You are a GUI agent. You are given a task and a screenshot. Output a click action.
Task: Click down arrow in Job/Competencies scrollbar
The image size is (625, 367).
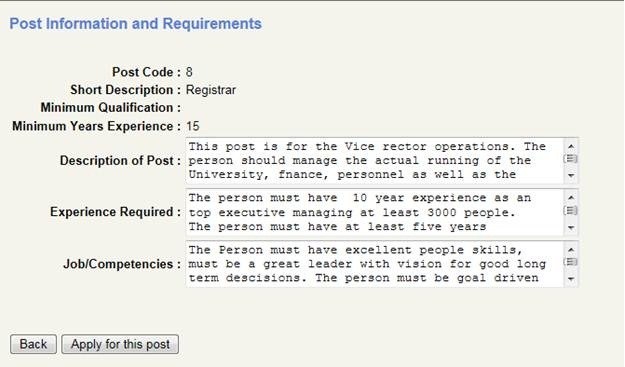tap(571, 279)
